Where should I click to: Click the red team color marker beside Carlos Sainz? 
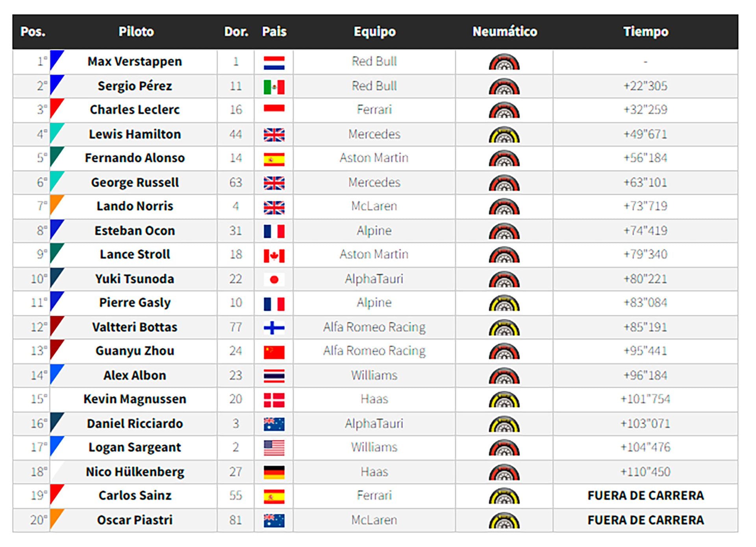click(x=56, y=493)
